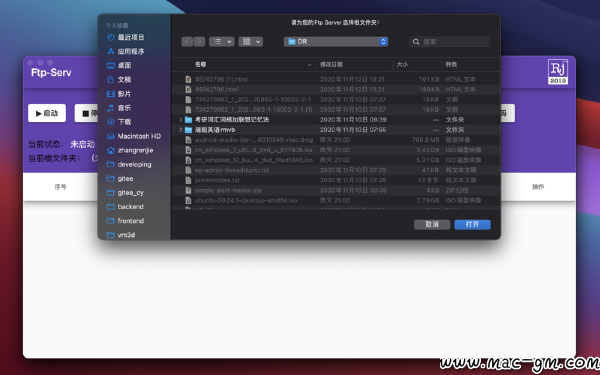600x375 pixels.
Task: Sort by the 大小 column header
Action: (x=402, y=64)
